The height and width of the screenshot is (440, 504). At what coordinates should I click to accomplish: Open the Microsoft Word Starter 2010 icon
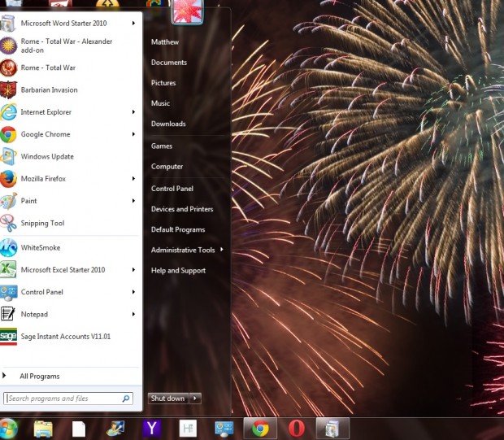7,23
